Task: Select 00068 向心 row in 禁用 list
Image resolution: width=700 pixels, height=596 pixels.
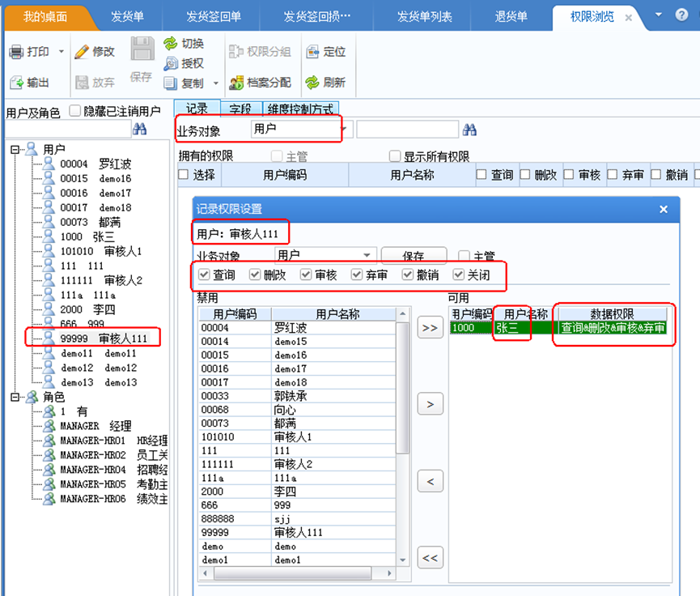Action: (x=297, y=410)
